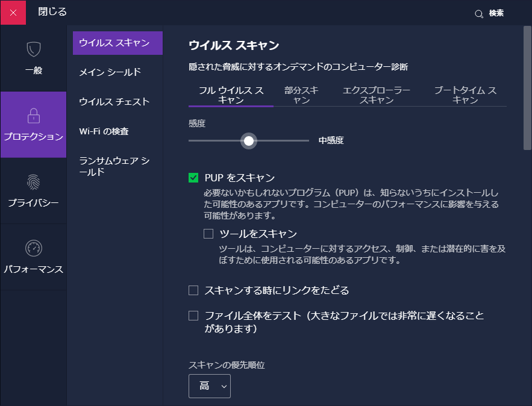Uncheck the PUP をスキャン checkbox
532x406 pixels.
[193, 177]
